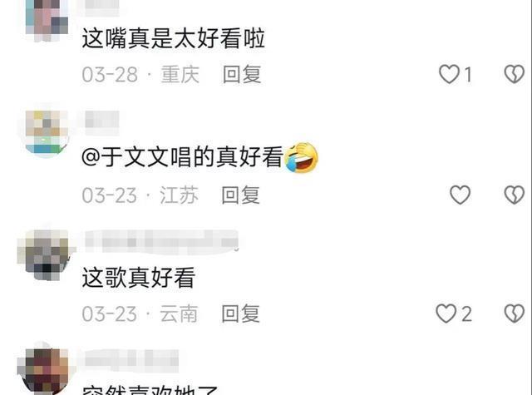The width and height of the screenshot is (532, 395).
Task: Open blurred username of the bottom commenter
Action: pos(131,358)
